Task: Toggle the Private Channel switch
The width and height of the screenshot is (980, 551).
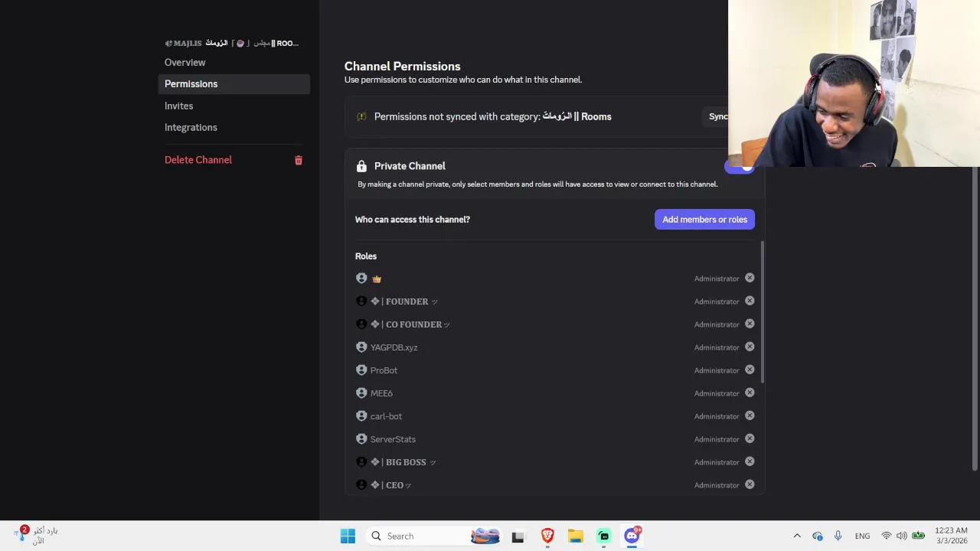Action: click(x=740, y=167)
